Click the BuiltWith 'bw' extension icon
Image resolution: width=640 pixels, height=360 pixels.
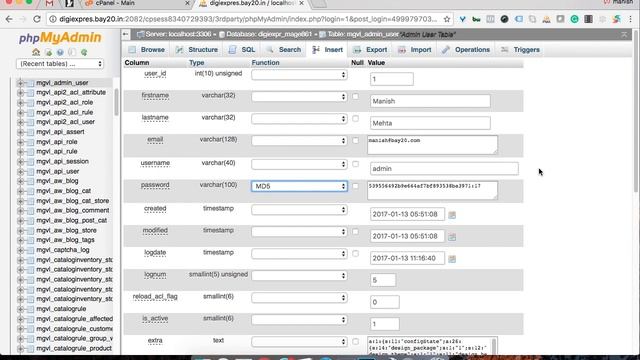476,19
